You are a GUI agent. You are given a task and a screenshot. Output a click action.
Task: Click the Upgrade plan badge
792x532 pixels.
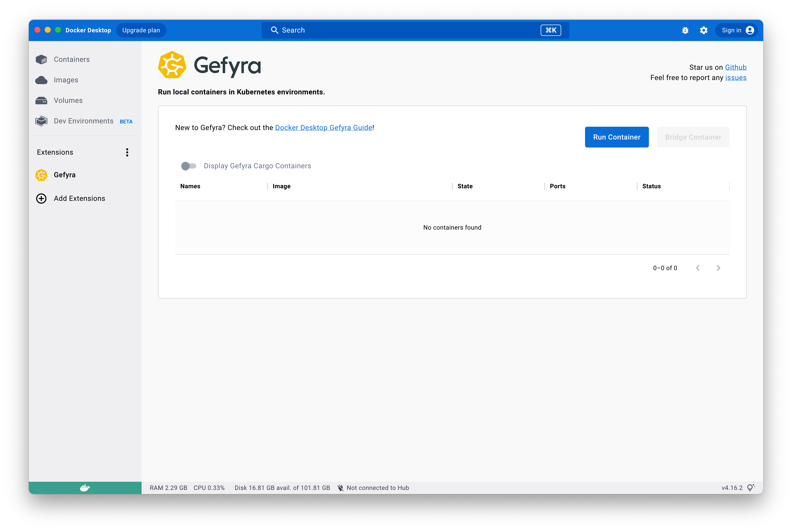tap(141, 30)
